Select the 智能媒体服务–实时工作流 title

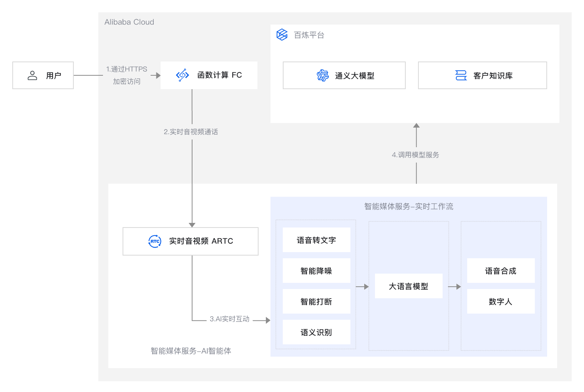409,206
